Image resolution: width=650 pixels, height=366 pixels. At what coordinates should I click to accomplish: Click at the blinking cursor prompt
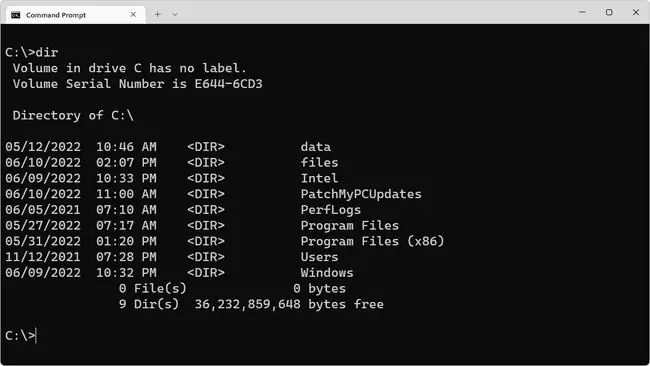pyautogui.click(x=36, y=335)
